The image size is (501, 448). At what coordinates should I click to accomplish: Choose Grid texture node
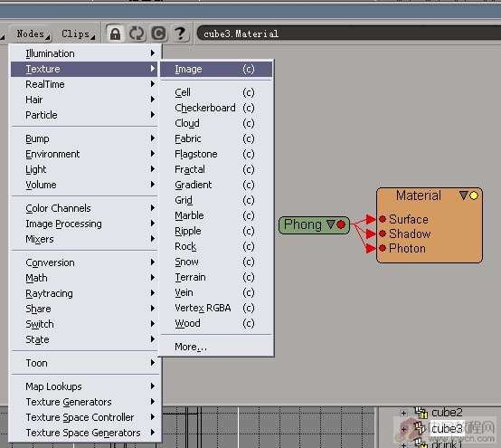click(216, 200)
